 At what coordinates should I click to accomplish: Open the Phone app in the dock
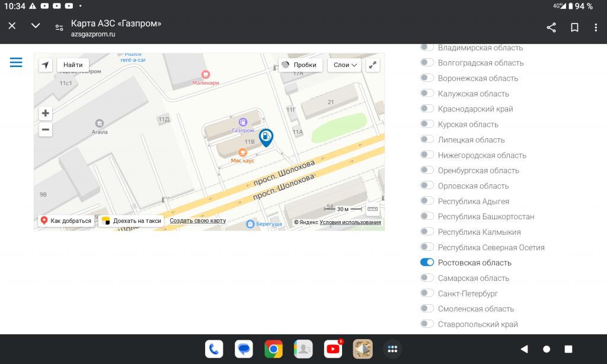[214, 349]
